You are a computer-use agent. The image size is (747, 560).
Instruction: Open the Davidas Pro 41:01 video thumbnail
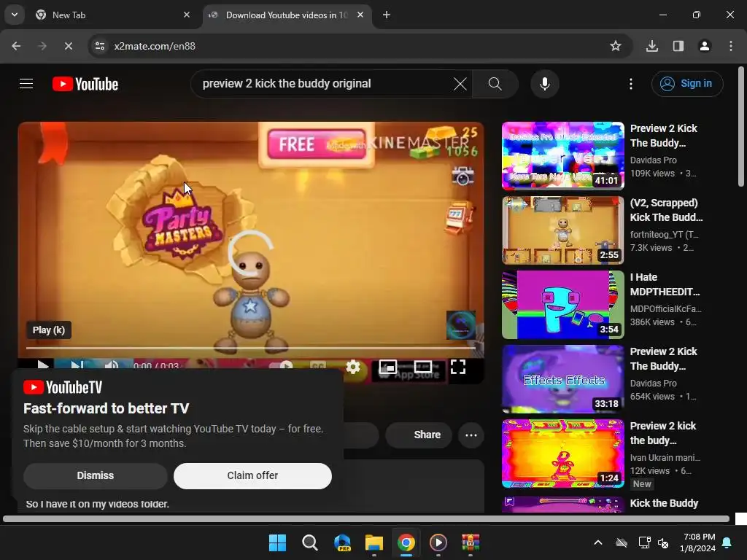click(562, 155)
